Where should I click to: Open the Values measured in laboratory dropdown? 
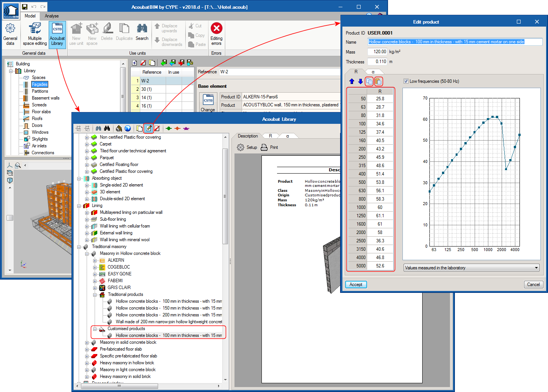(471, 268)
